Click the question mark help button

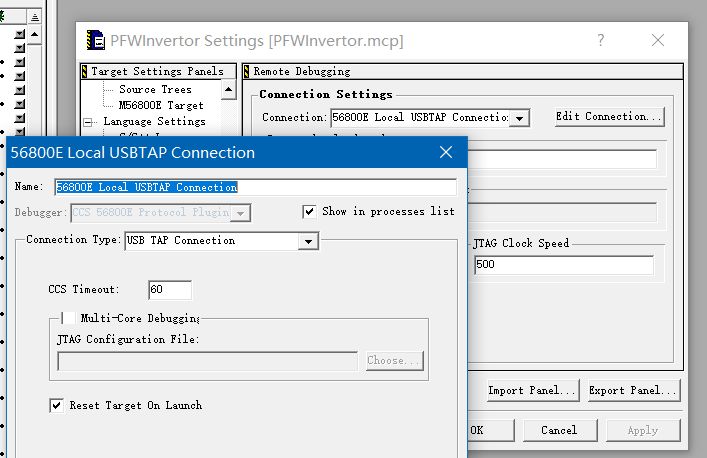point(601,41)
